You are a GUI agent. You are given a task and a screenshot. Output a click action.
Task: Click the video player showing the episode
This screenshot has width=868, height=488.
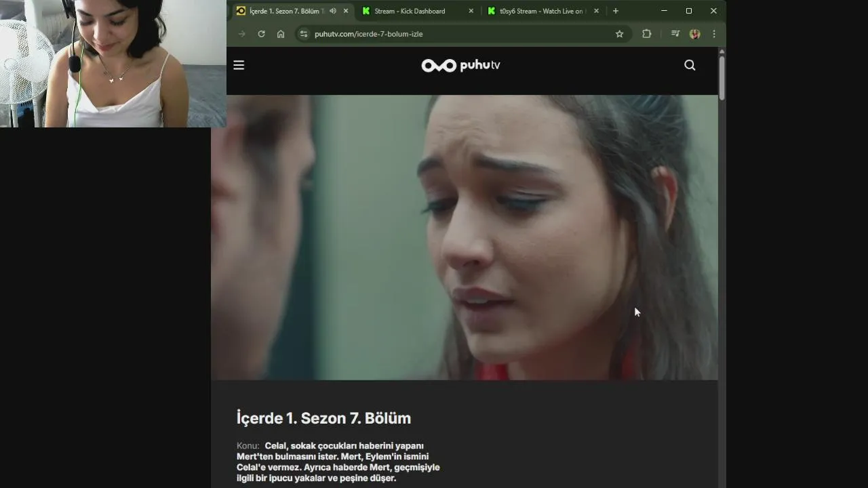point(465,237)
